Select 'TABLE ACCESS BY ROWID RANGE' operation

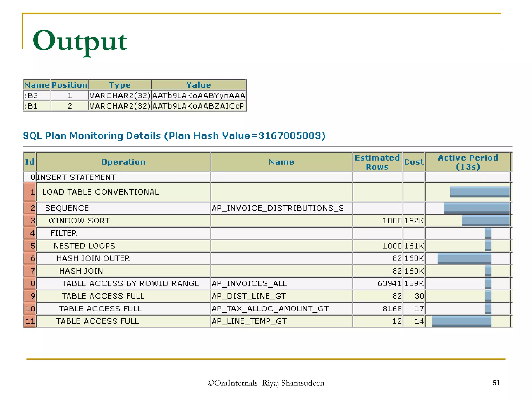tap(123, 283)
